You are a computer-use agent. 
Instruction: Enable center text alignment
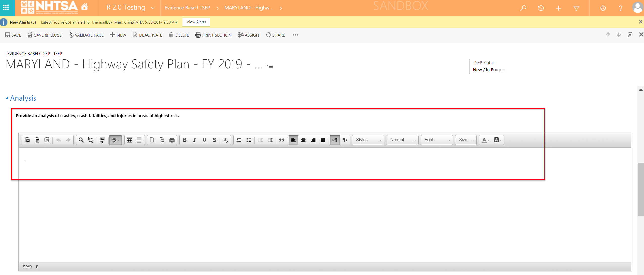[303, 140]
